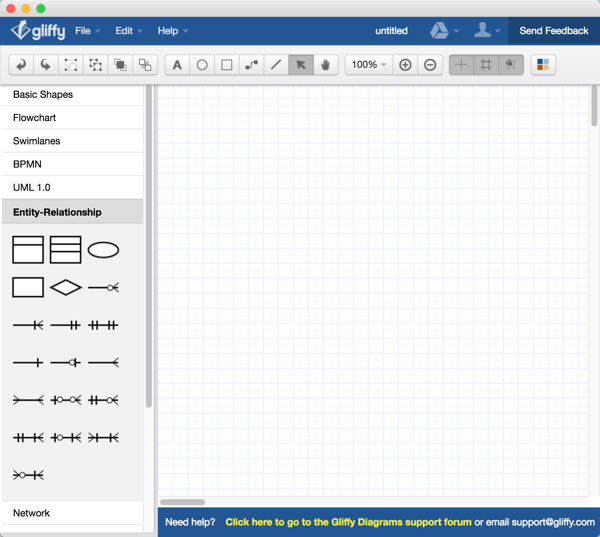Open the color theme swatch button
This screenshot has width=600, height=537.
point(543,65)
